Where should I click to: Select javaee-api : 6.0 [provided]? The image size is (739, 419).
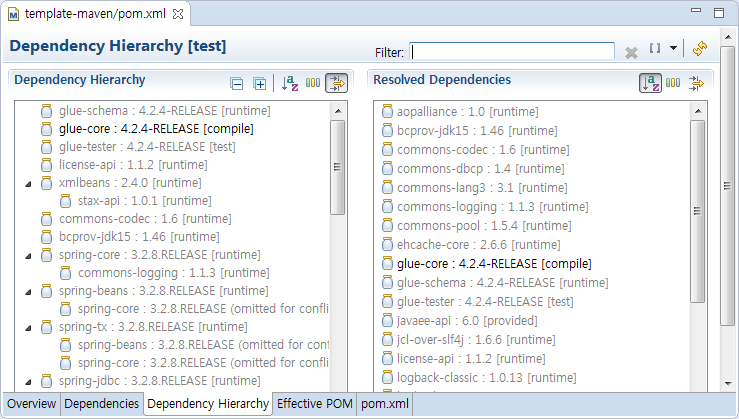tap(467, 320)
